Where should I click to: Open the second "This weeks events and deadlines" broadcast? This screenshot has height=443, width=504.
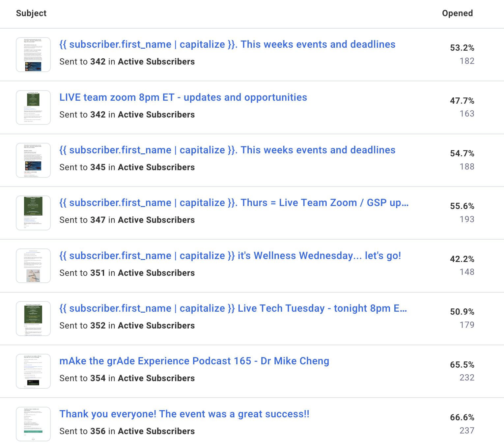[227, 150]
